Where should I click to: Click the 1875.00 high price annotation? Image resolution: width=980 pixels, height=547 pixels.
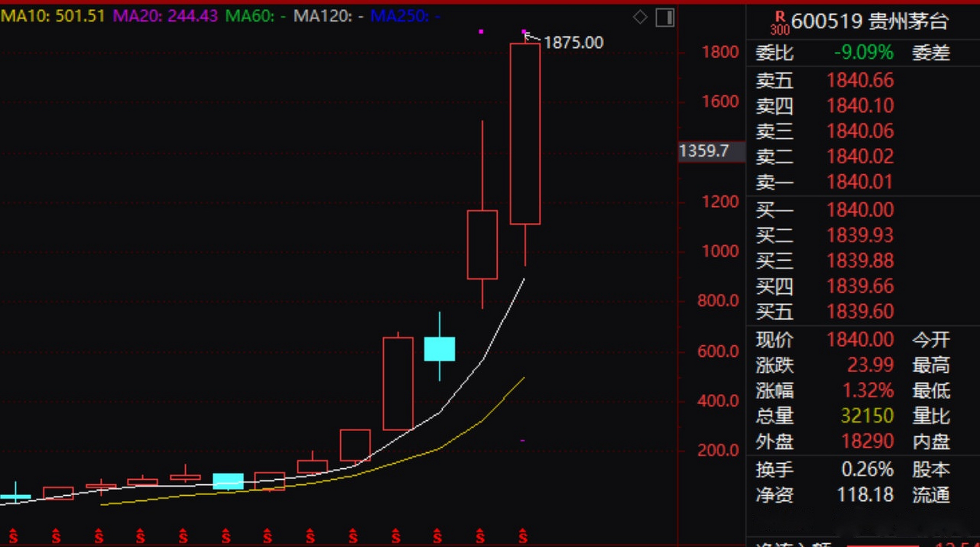tap(573, 43)
